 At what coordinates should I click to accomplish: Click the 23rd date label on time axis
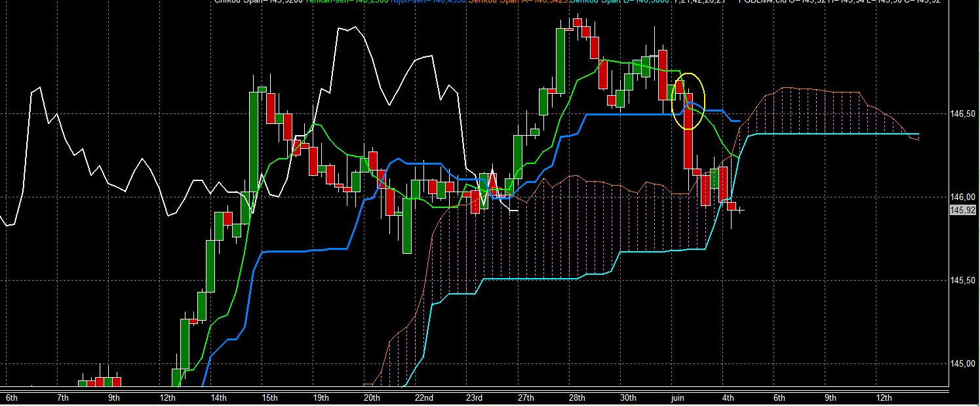tap(474, 398)
